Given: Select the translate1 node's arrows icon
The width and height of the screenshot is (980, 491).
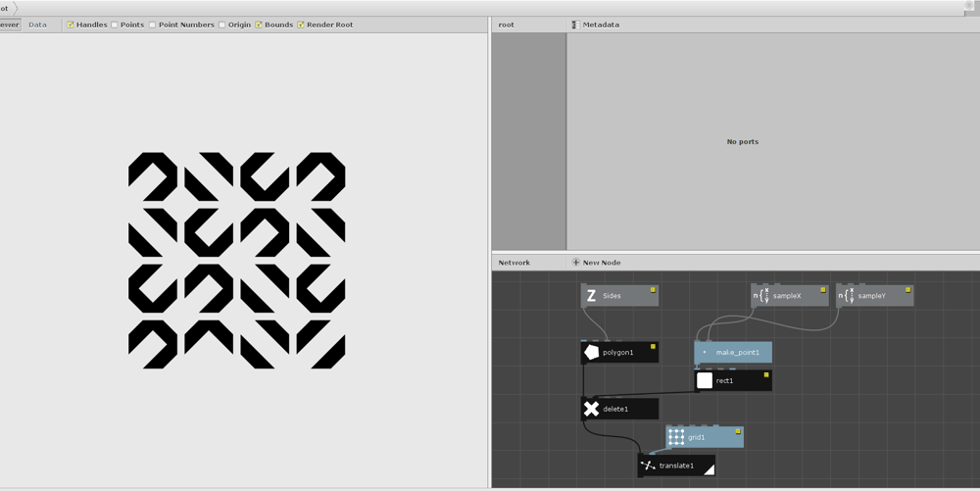Looking at the screenshot, I should coord(648,466).
